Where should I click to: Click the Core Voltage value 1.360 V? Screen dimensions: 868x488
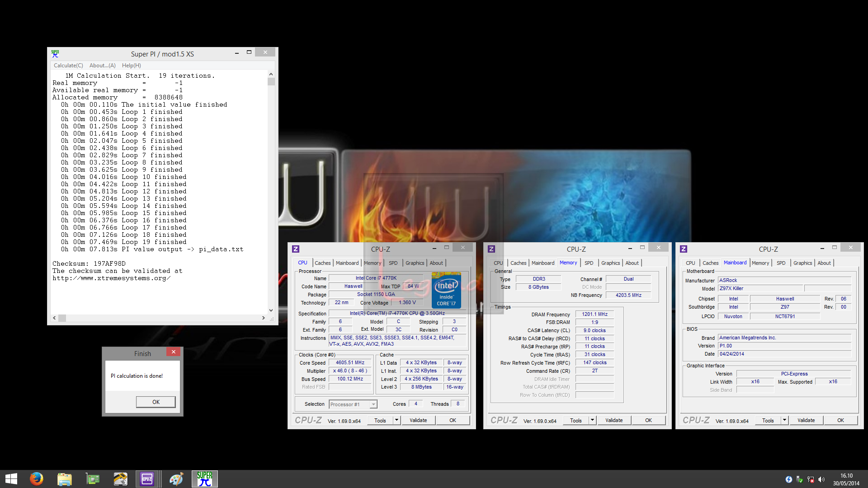click(407, 303)
